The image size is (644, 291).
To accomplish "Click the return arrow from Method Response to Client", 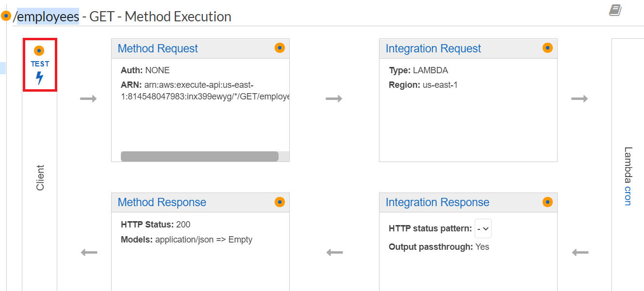I will click(89, 252).
